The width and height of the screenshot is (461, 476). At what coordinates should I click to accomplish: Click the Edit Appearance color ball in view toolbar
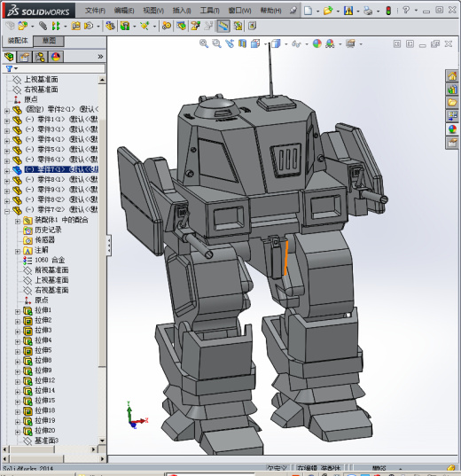click(x=317, y=43)
